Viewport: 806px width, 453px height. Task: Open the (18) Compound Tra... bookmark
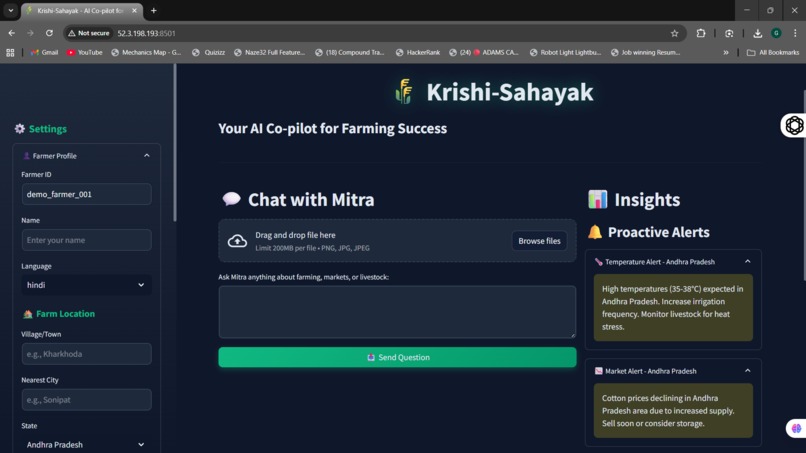[350, 52]
